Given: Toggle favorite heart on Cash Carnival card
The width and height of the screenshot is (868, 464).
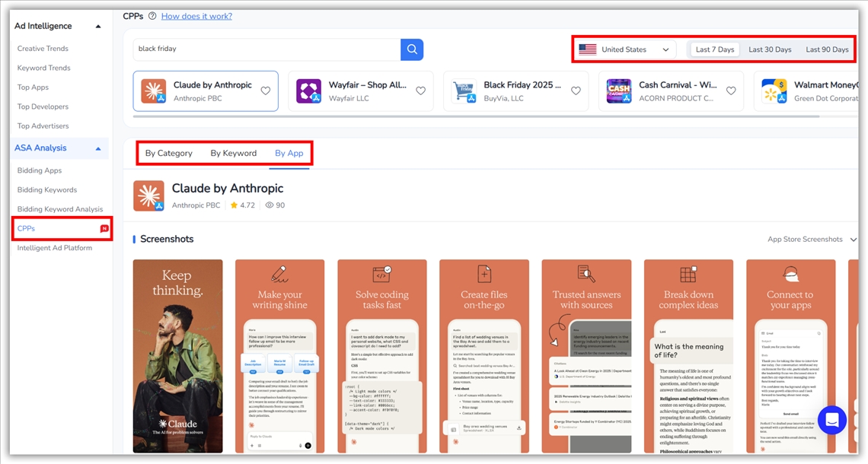Looking at the screenshot, I should pos(731,91).
